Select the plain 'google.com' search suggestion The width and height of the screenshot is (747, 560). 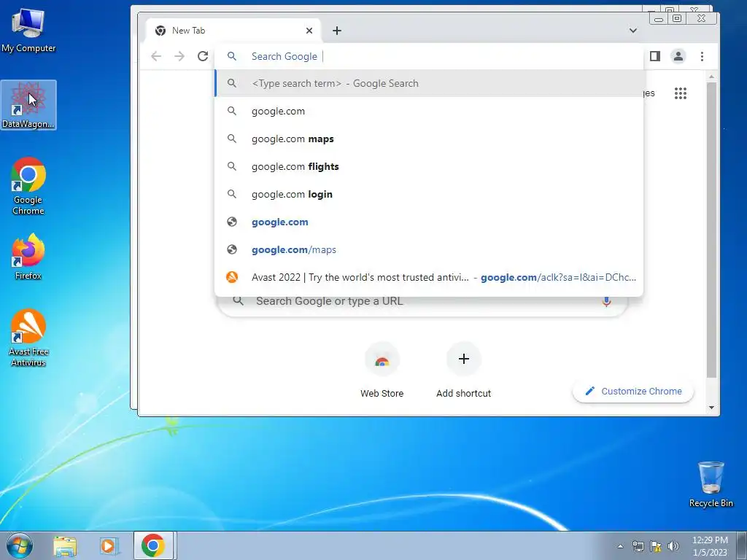(429, 111)
